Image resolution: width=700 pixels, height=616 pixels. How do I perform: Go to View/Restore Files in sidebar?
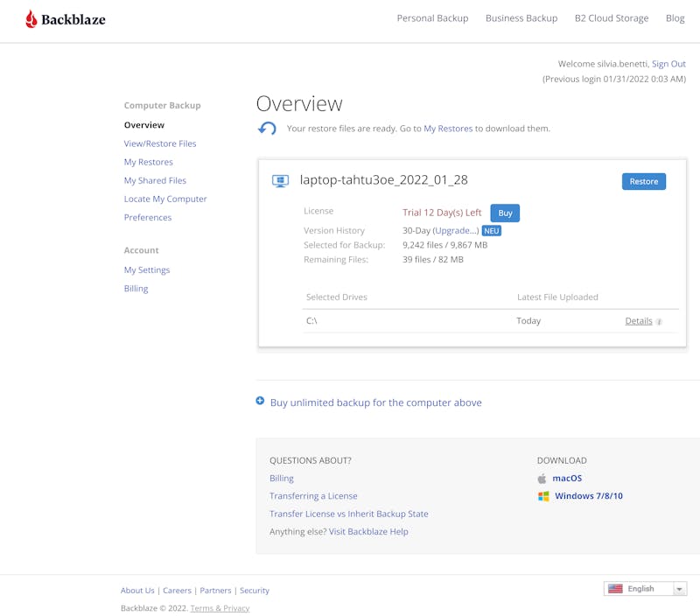click(160, 143)
